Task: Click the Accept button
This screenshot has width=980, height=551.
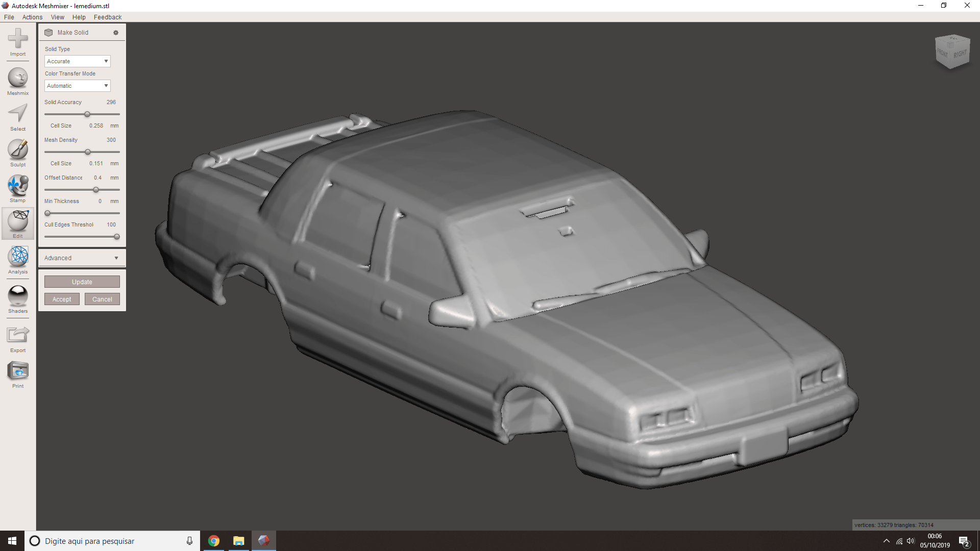Action: 62,299
